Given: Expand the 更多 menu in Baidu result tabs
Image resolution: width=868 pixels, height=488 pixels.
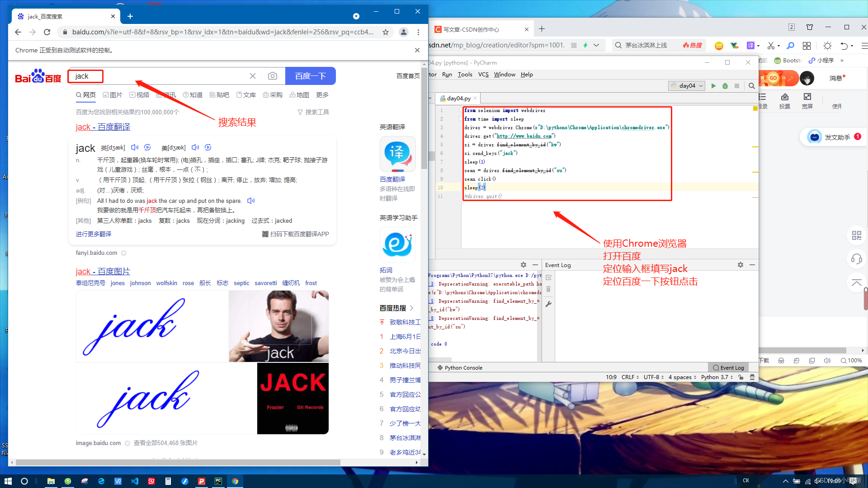Looking at the screenshot, I should pos(322,95).
